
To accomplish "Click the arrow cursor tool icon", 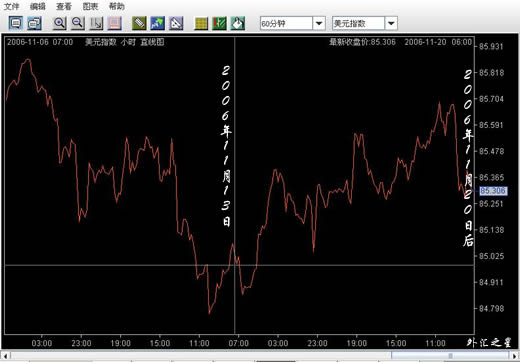I will pos(96,23).
